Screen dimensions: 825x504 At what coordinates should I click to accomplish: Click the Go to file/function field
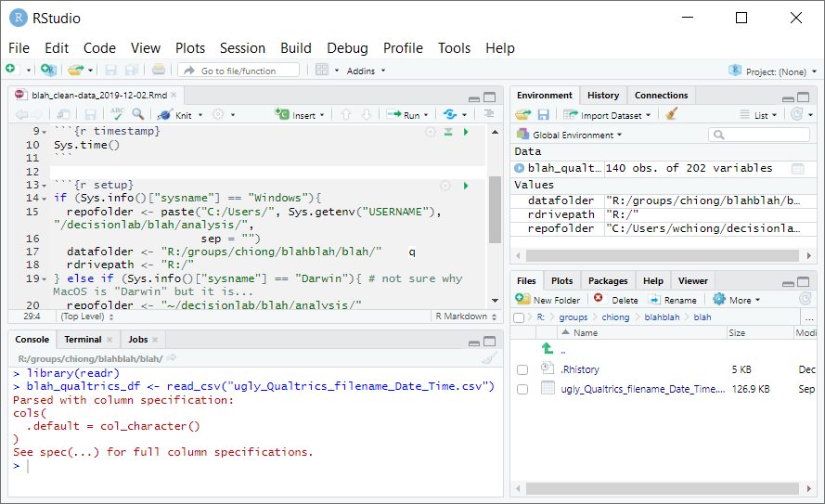point(238,71)
